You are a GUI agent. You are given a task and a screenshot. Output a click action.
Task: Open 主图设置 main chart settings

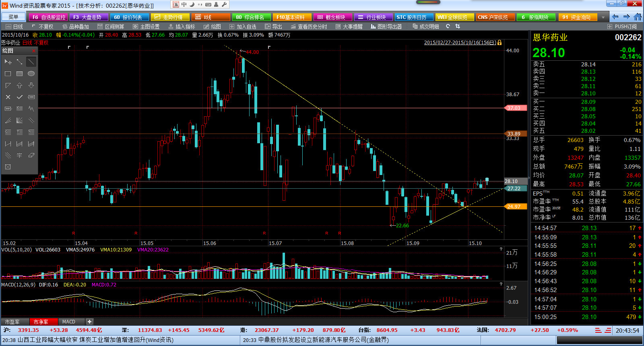click(x=147, y=27)
